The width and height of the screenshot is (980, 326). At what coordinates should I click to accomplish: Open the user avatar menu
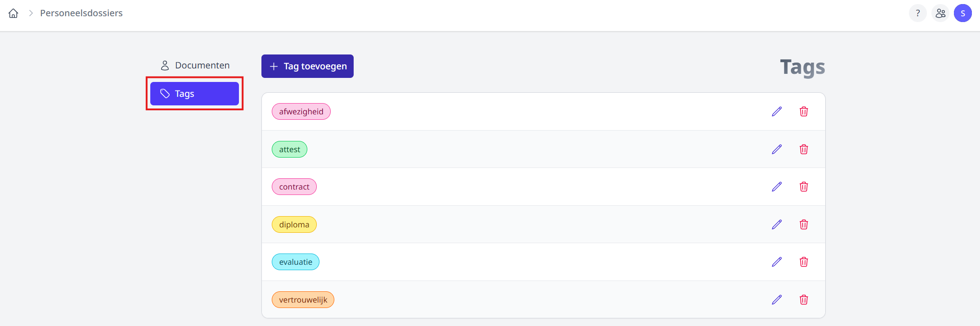962,14
